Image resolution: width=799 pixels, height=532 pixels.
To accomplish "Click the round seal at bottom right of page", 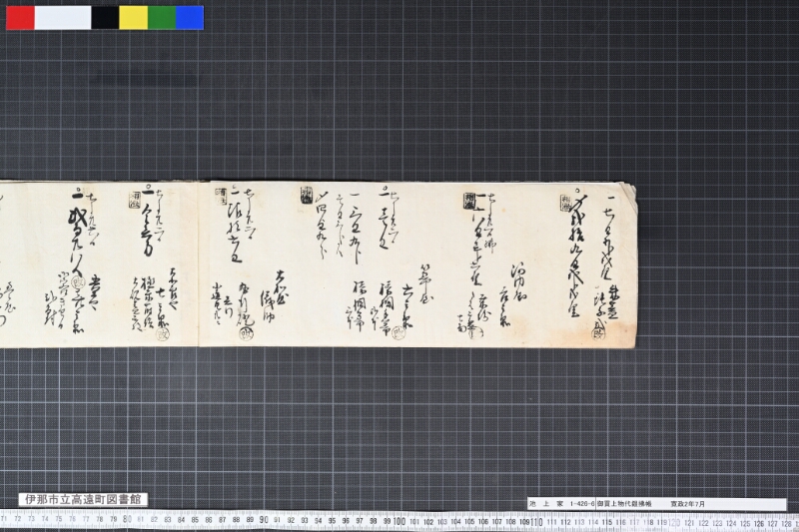I will click(x=597, y=333).
